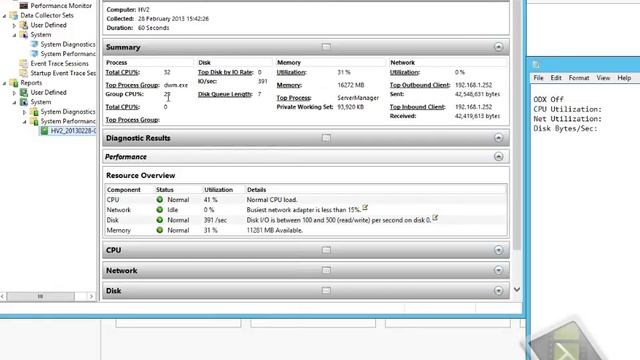640x360 pixels.
Task: Click the Top Outbound Client link
Action: [x=420, y=85]
